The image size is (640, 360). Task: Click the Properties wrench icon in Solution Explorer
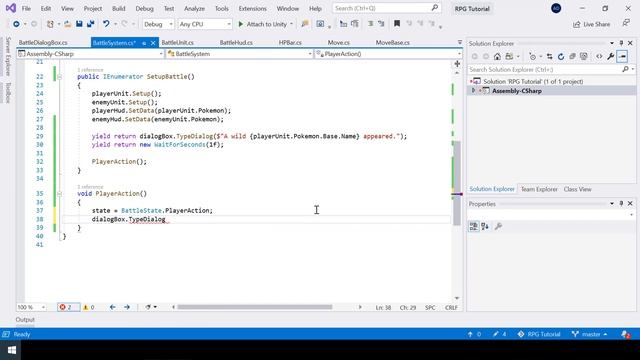610,57
